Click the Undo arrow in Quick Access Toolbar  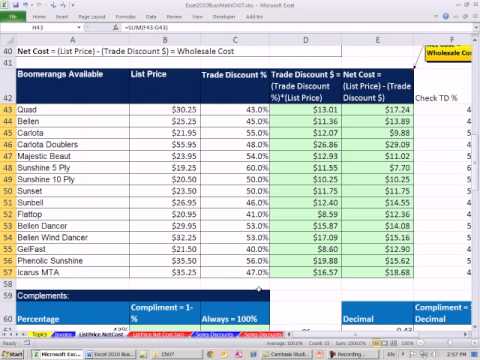[24, 5]
